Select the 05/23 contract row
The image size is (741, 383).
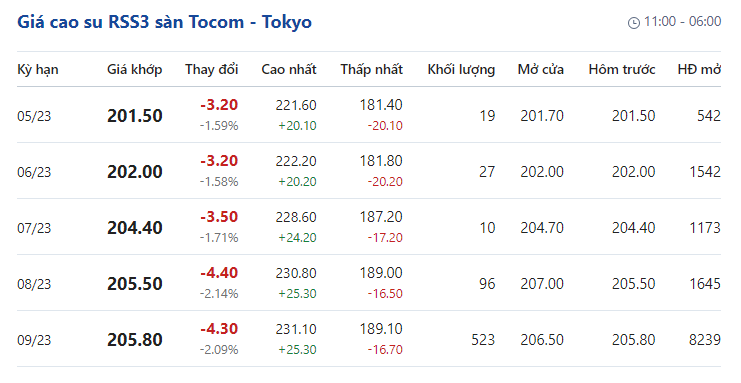click(369, 115)
